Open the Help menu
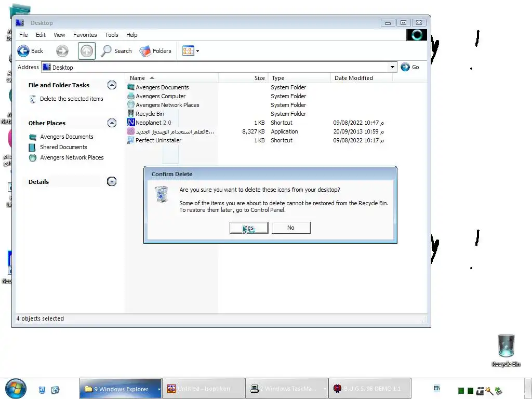The image size is (532, 399). tap(131, 35)
